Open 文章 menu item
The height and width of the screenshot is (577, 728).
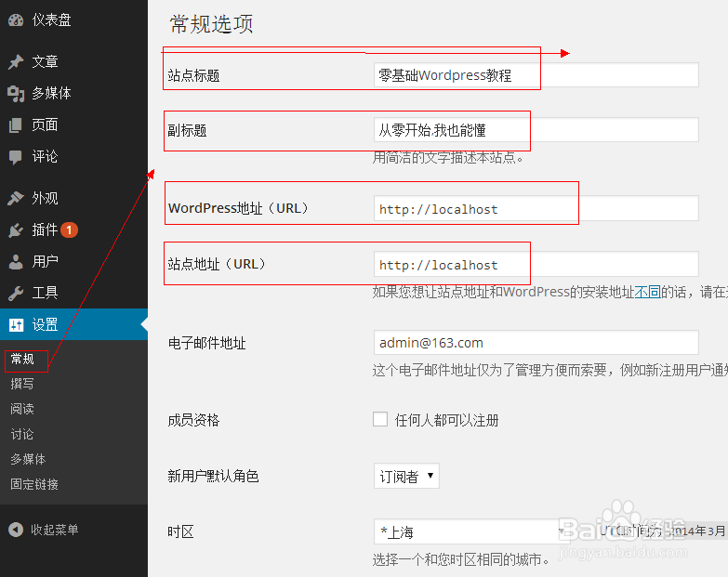pyautogui.click(x=45, y=61)
